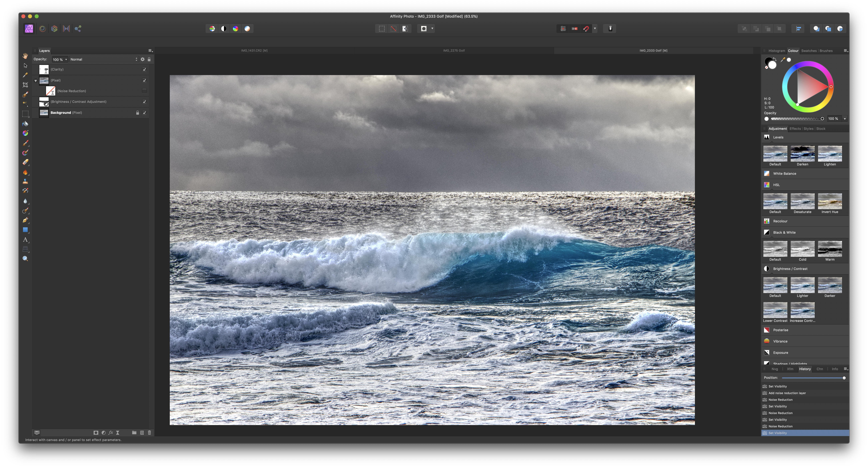
Task: Select the Pen tool
Action: point(25,220)
